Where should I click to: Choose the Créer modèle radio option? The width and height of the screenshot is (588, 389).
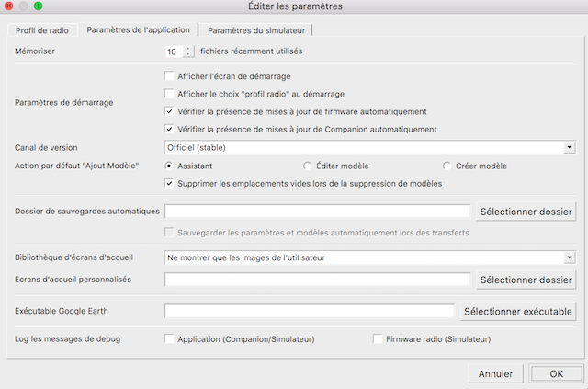pyautogui.click(x=447, y=166)
